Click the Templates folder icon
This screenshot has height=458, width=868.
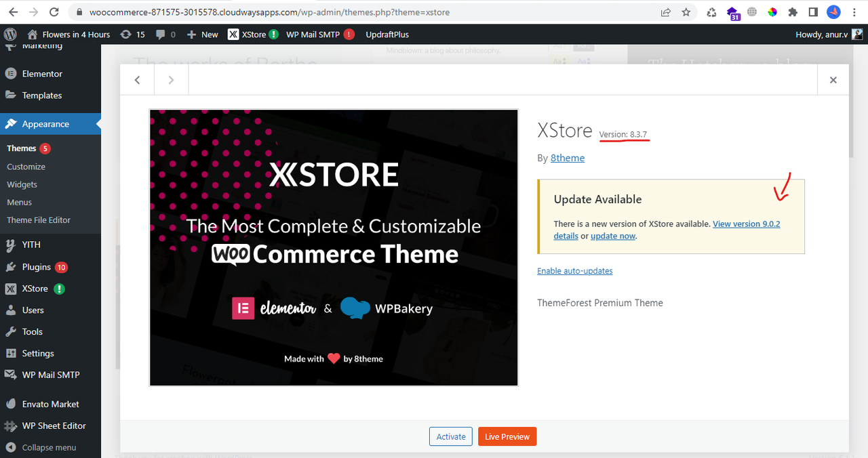(11, 96)
